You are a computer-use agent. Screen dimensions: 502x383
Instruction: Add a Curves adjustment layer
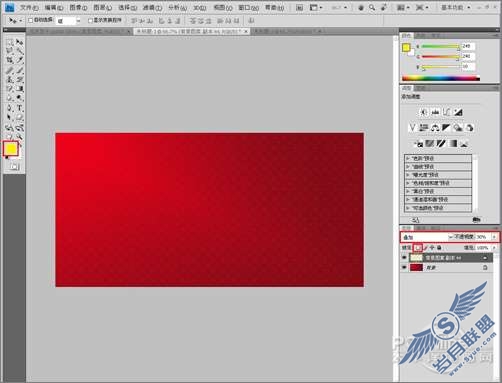pos(447,112)
